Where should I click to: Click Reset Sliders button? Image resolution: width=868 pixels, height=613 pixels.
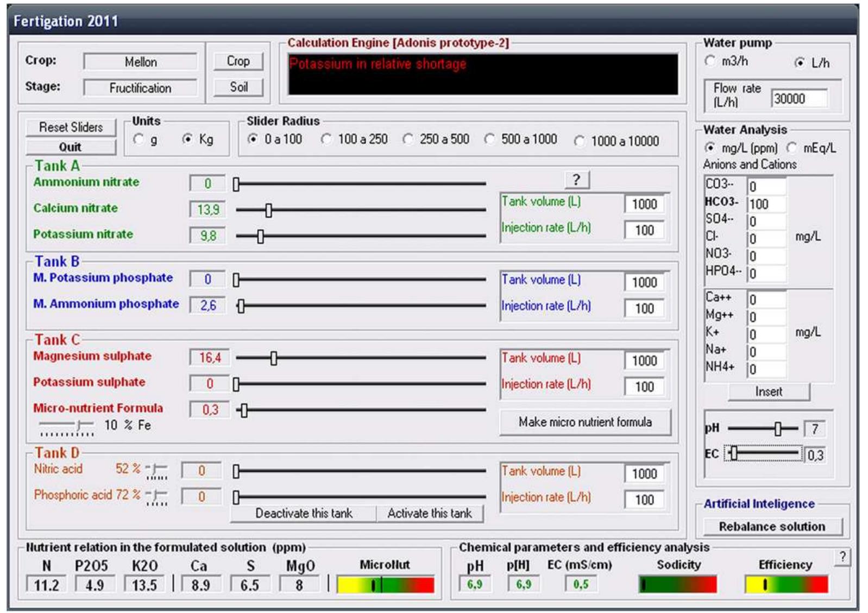(x=71, y=127)
